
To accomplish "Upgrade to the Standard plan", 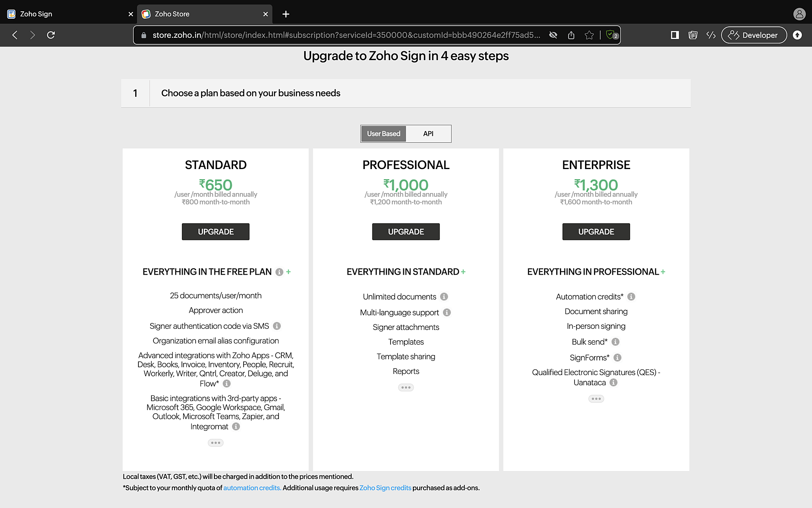I will [x=216, y=232].
